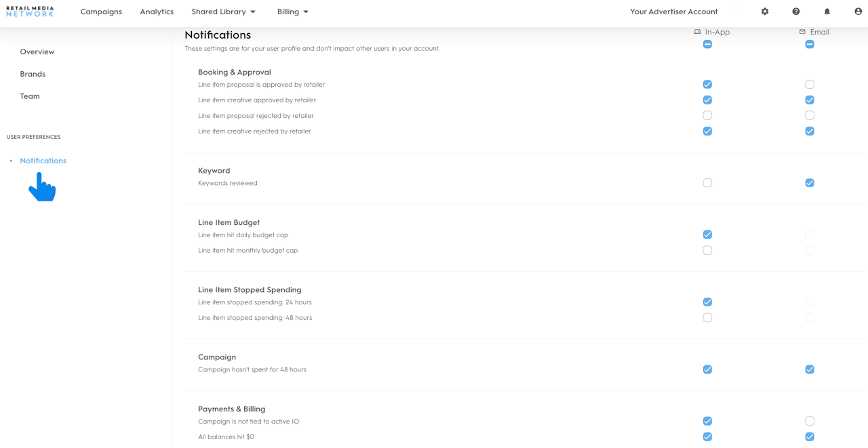Open the settings gear icon
This screenshot has height=448, width=868.
[x=765, y=12]
